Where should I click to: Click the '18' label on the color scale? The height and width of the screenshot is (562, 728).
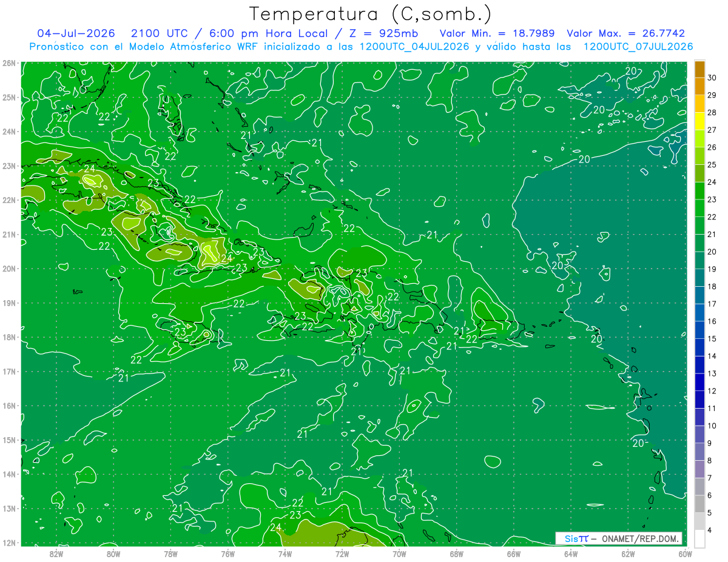point(712,286)
